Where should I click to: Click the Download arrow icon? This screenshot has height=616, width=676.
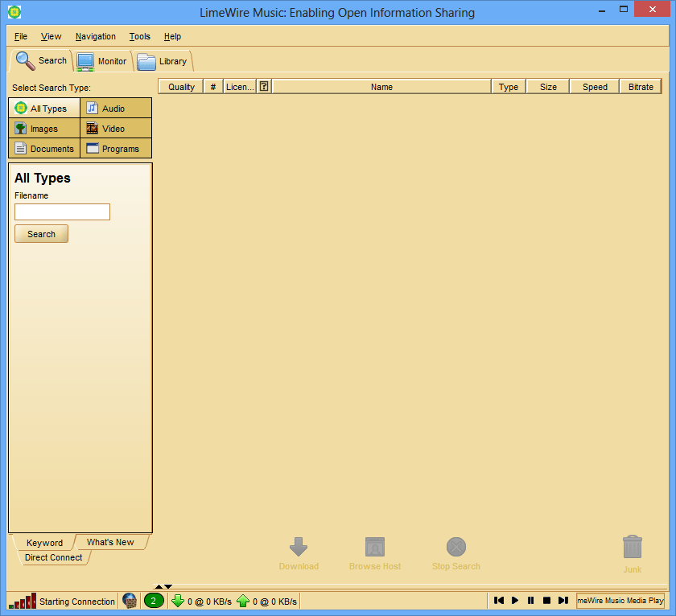pos(299,544)
